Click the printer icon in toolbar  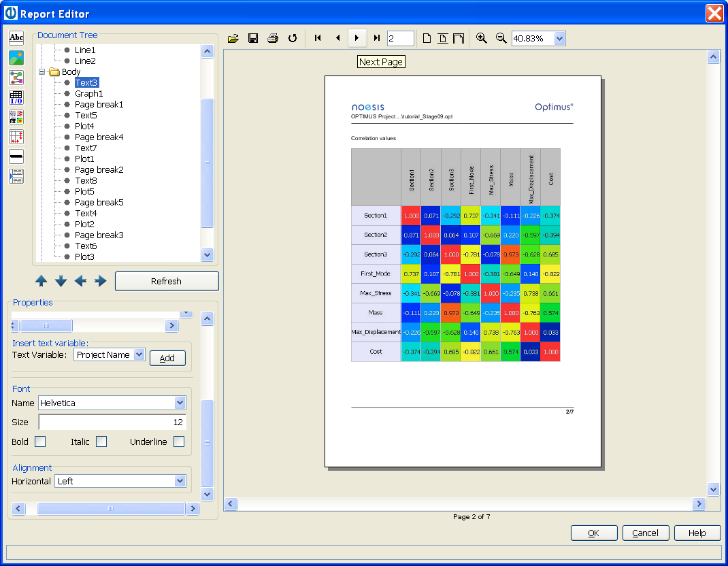click(x=273, y=38)
